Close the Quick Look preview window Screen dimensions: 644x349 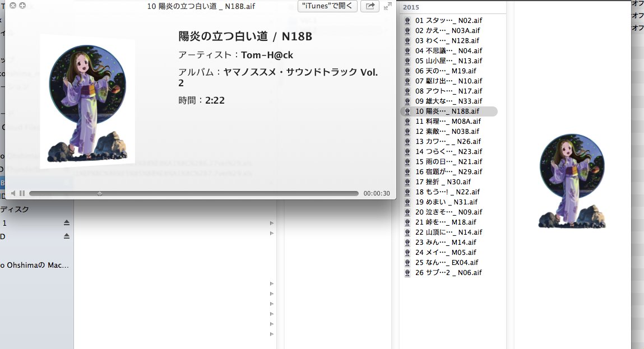13,6
